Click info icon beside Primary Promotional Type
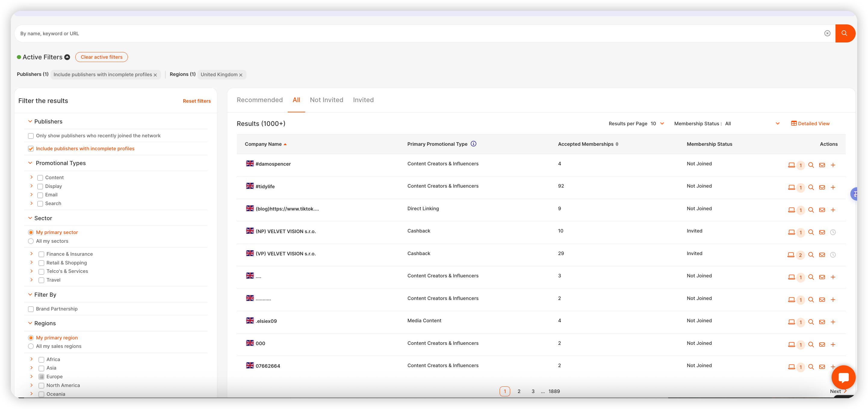 tap(473, 144)
